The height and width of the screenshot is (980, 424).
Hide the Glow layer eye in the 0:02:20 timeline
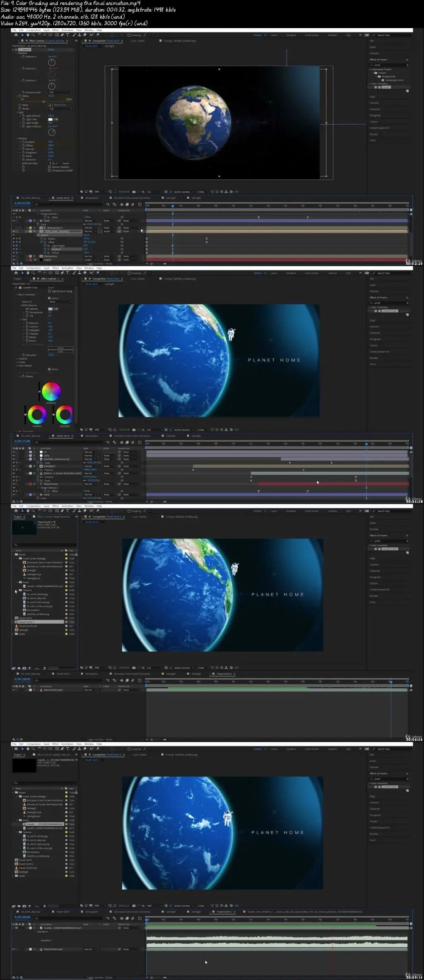click(x=14, y=221)
